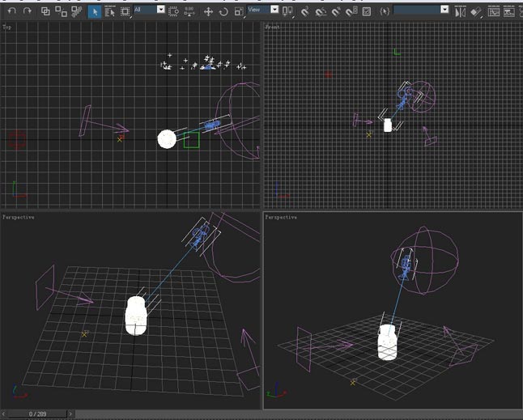Toggle Spinner Snap
This screenshot has height=420, width=523.
351,12
